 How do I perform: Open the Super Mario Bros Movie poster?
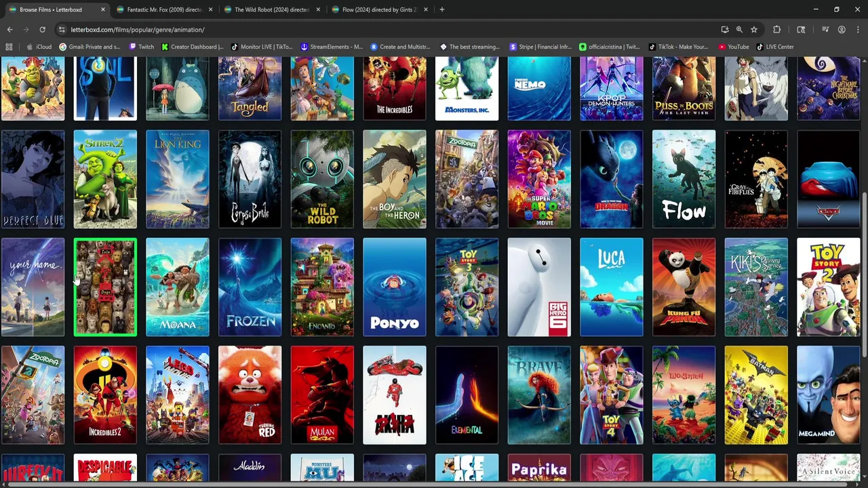pos(539,180)
